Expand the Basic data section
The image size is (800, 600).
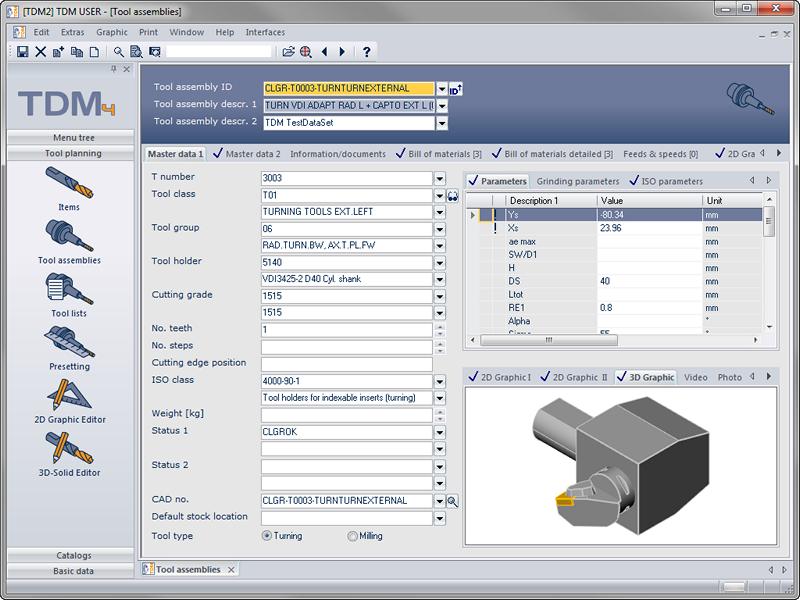point(71,571)
